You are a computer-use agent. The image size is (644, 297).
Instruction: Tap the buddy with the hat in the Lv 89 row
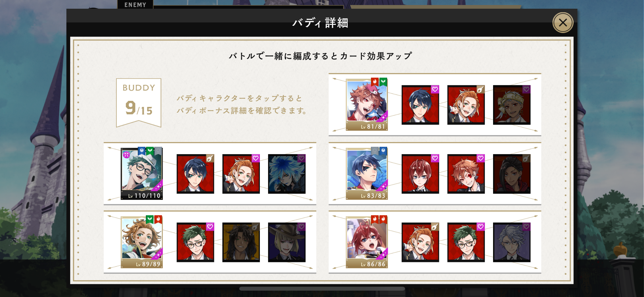(287, 242)
